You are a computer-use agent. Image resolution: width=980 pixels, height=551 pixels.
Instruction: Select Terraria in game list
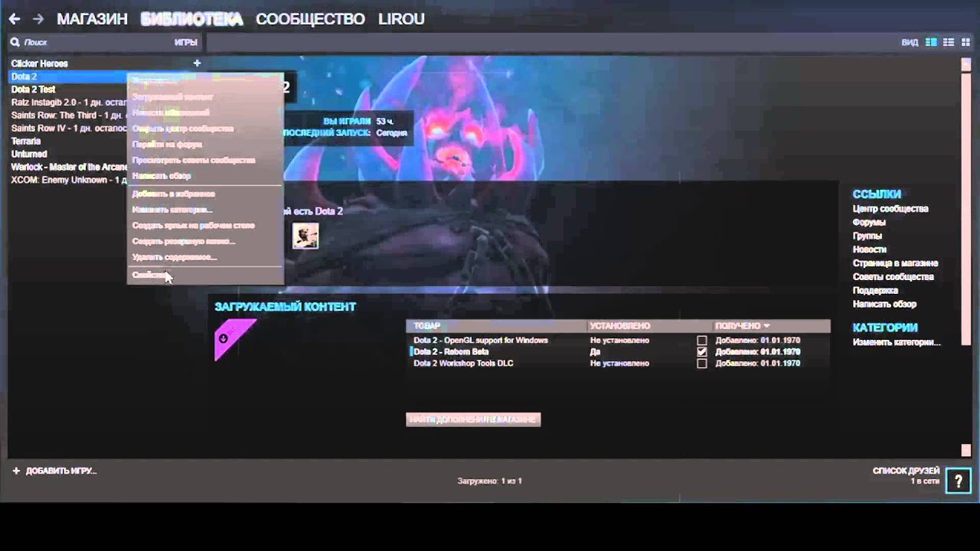[x=26, y=142]
